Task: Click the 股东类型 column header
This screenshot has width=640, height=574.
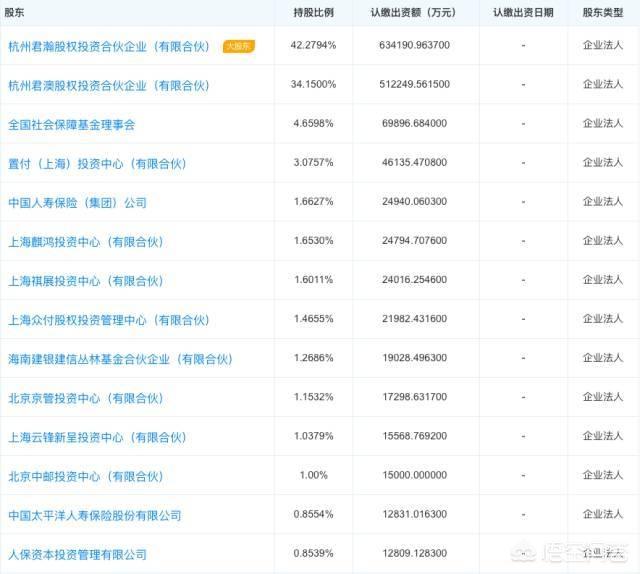Action: tap(603, 13)
